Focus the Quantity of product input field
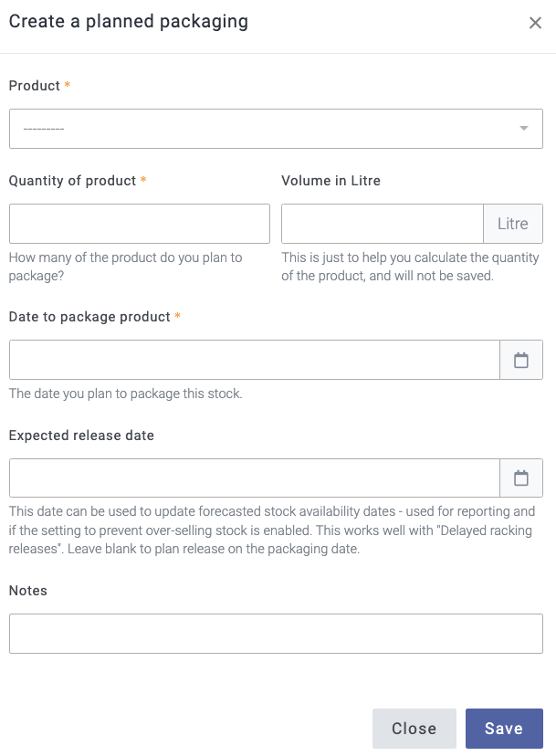 pyautogui.click(x=140, y=224)
